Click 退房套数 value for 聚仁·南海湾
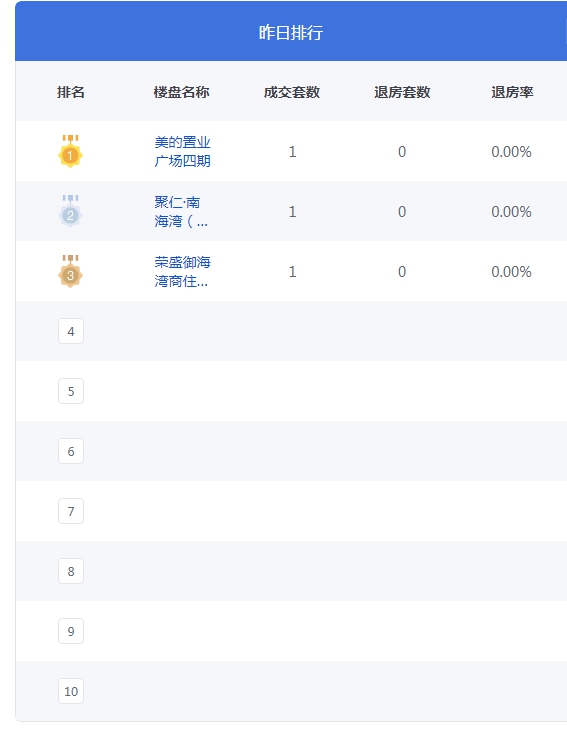This screenshot has height=730, width=567. click(x=402, y=212)
